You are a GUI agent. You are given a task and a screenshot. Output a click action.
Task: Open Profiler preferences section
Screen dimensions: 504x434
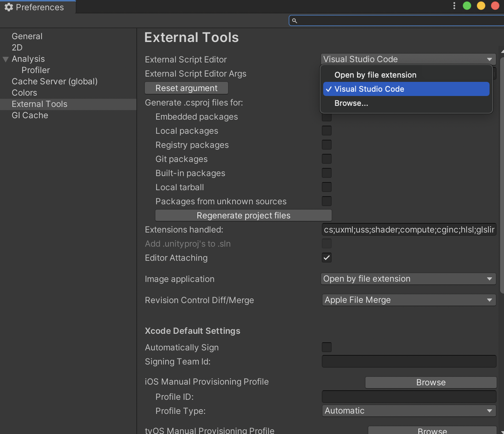point(36,70)
